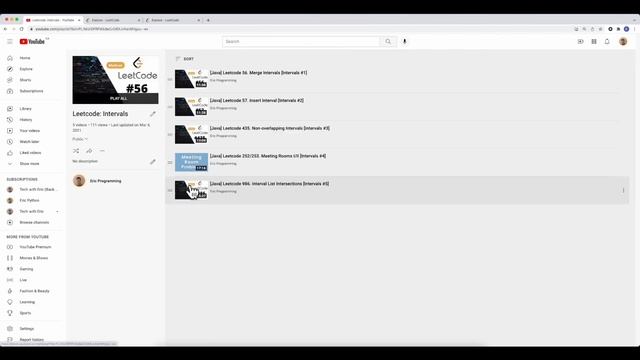The height and width of the screenshot is (360, 640).
Task: Go back with the browser back arrow
Action: point(5,29)
